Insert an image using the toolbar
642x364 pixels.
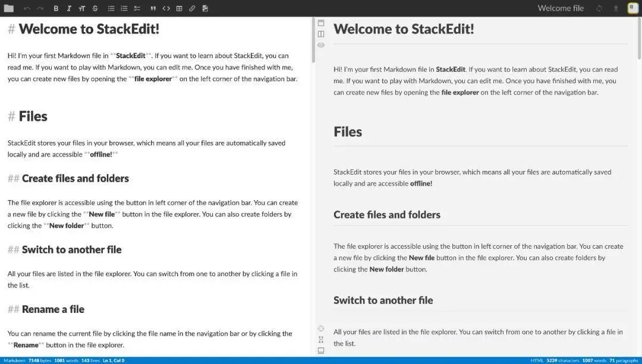205,8
